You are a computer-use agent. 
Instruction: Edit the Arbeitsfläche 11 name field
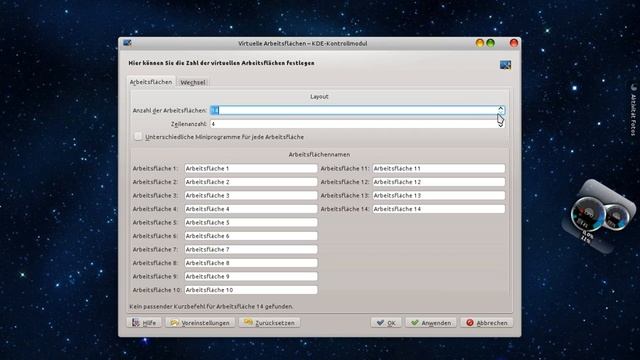click(x=438, y=168)
